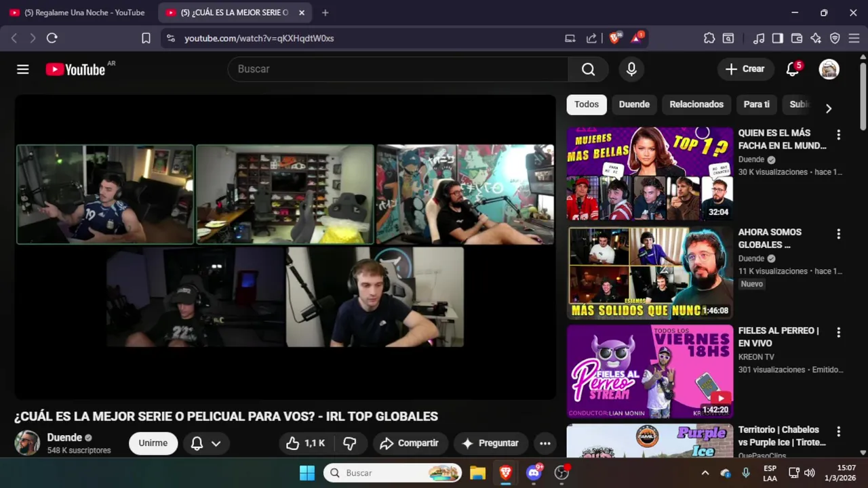The height and width of the screenshot is (488, 868).
Task: Toggle the browser sidebar panel
Action: tap(778, 39)
